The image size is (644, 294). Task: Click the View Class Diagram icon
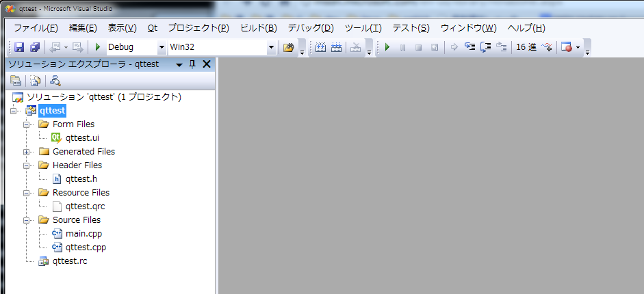pyautogui.click(x=55, y=81)
